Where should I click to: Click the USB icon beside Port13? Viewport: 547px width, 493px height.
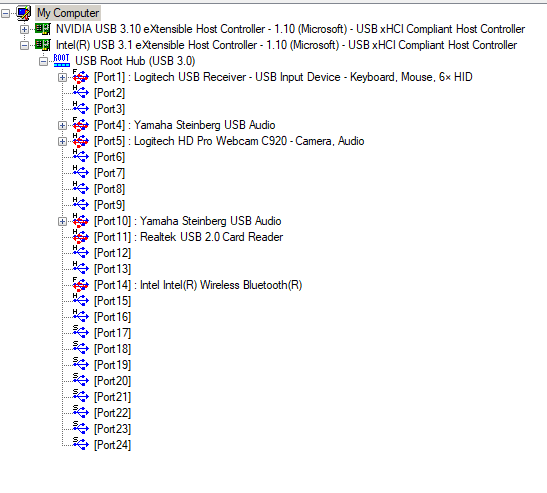pos(81,268)
